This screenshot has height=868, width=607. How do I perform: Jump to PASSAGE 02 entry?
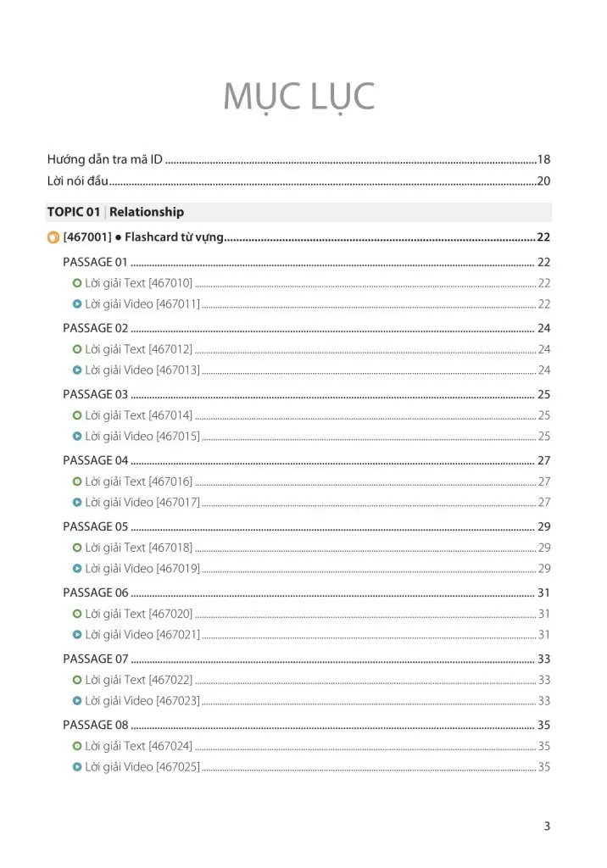pos(95,328)
